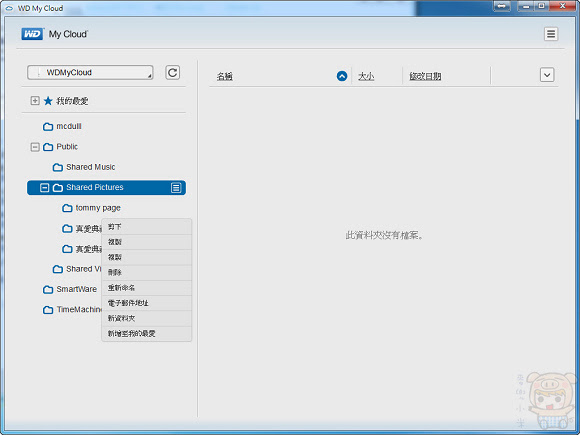Open the view options dropdown chevron

[x=547, y=75]
